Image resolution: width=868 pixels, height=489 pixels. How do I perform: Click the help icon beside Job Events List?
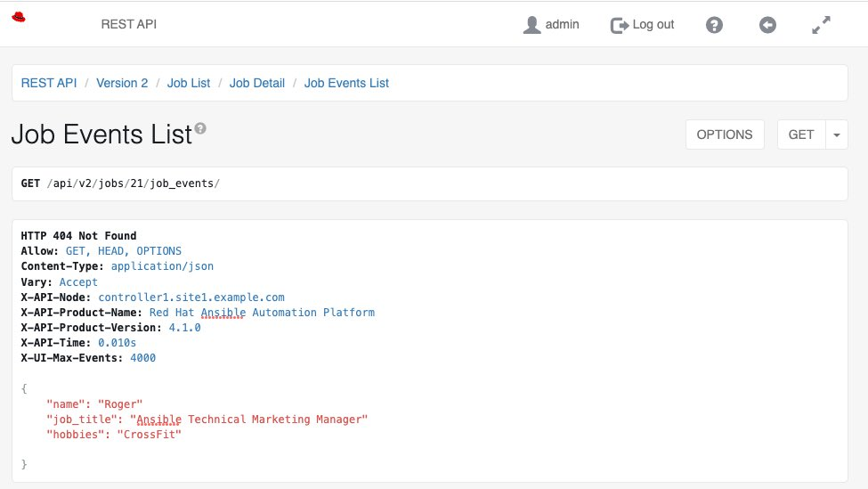pos(200,129)
